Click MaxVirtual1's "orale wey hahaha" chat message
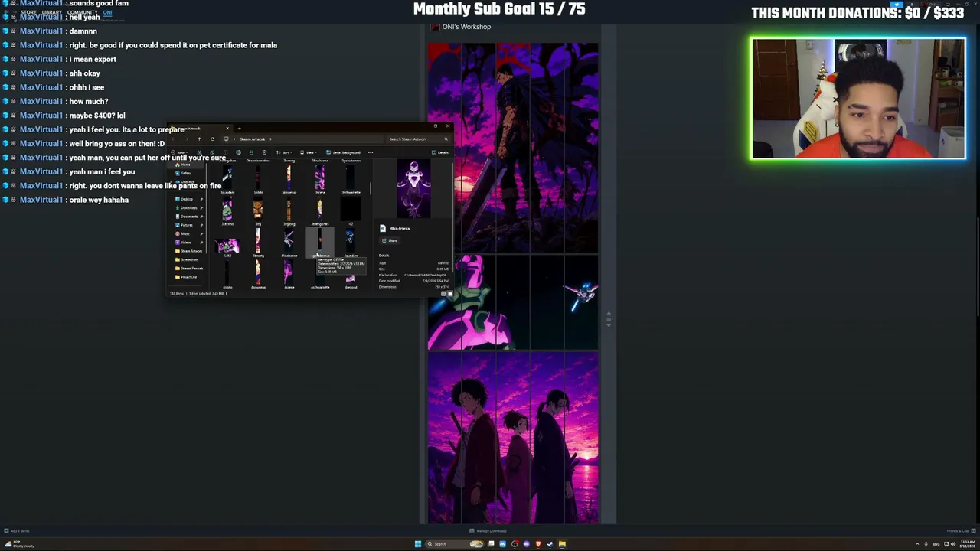 click(99, 200)
